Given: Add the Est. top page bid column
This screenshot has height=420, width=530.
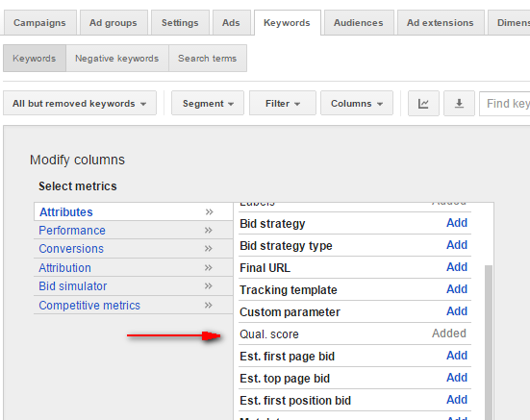Looking at the screenshot, I should pyautogui.click(x=457, y=378).
